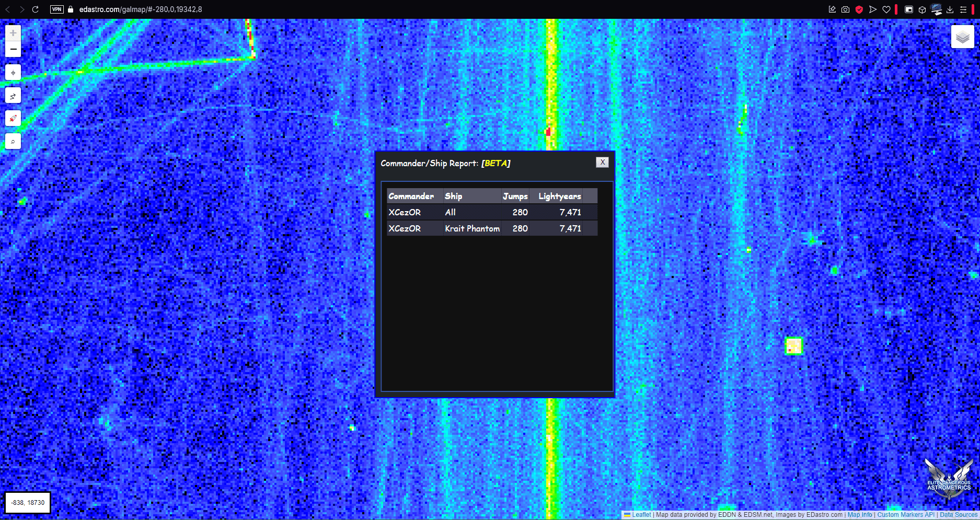Open the Custom Markers API link
This screenshot has height=520, width=980.
click(905, 515)
